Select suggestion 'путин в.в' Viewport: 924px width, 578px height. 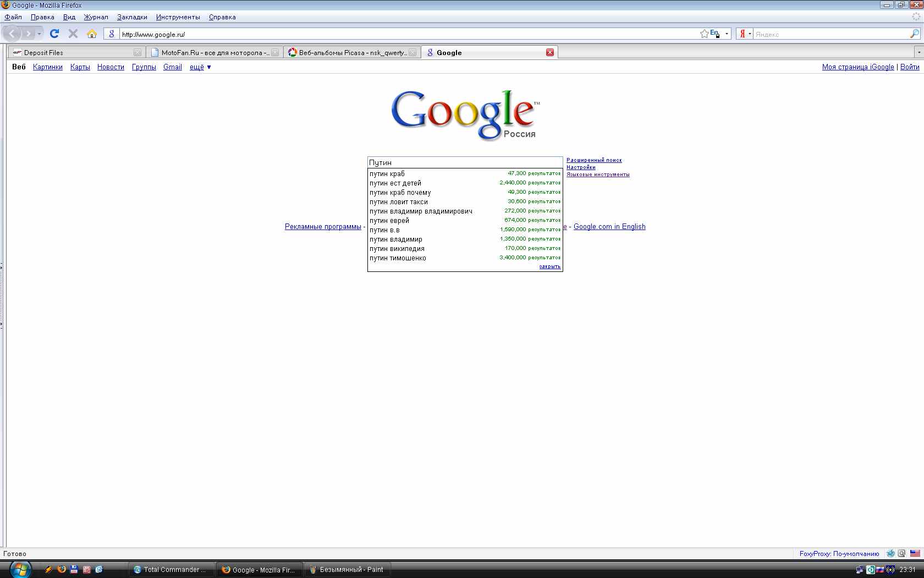tap(465, 230)
